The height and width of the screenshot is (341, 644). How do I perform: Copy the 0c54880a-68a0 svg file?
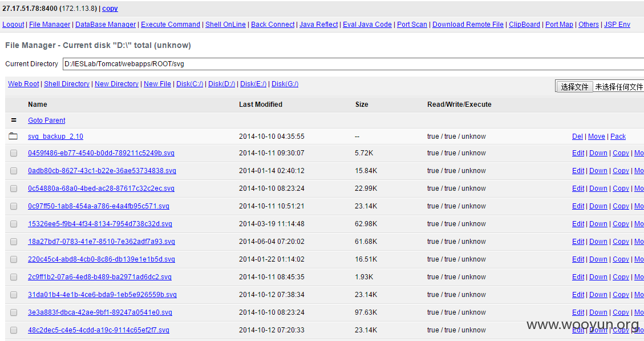pyautogui.click(x=621, y=188)
